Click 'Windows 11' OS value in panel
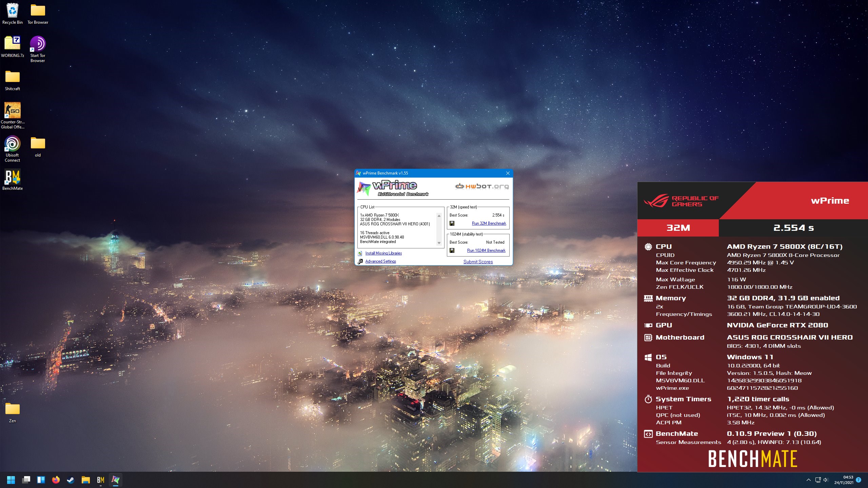The height and width of the screenshot is (488, 868). 750,357
